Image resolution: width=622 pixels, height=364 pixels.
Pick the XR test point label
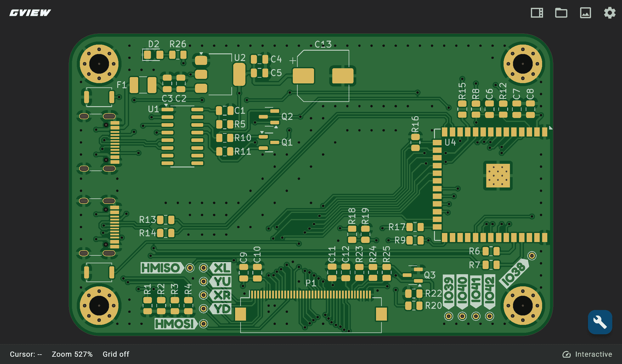pyautogui.click(x=220, y=295)
